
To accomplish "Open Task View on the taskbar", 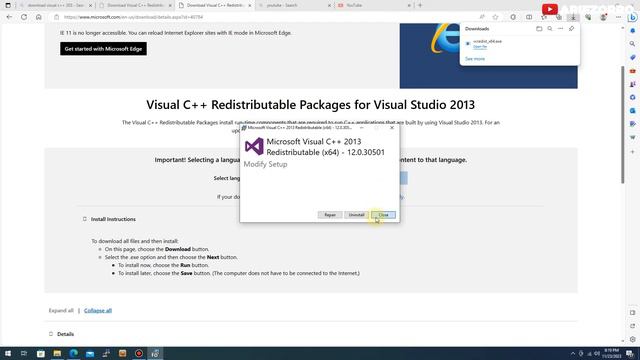I will (24, 353).
